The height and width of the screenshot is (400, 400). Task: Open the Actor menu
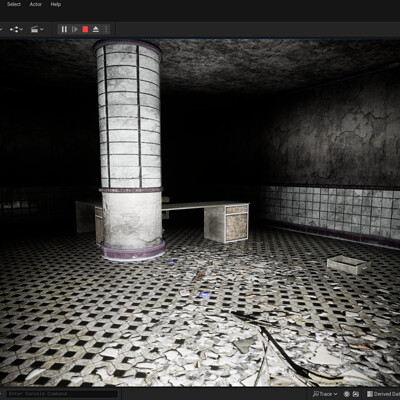[x=36, y=4]
